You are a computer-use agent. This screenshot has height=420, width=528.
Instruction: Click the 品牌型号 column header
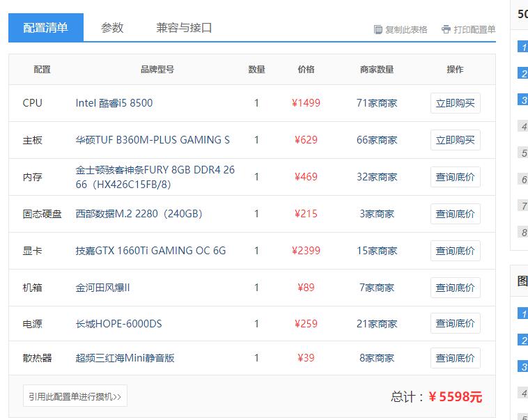click(157, 70)
